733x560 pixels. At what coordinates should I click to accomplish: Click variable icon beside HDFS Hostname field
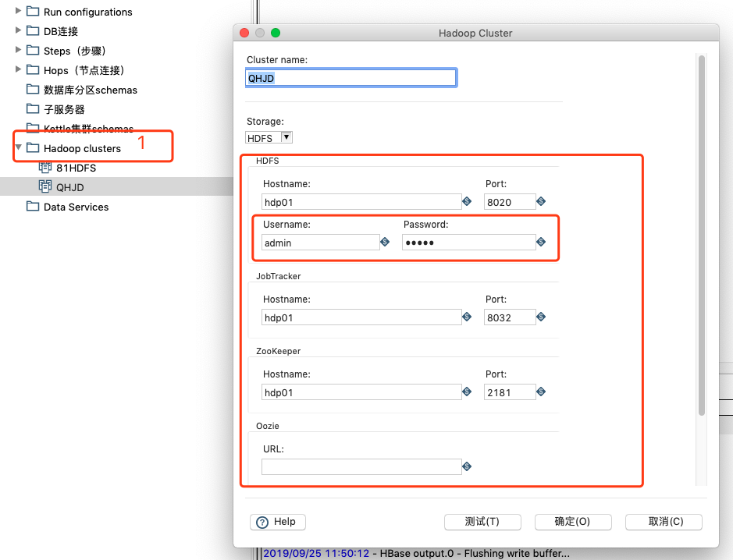point(467,201)
